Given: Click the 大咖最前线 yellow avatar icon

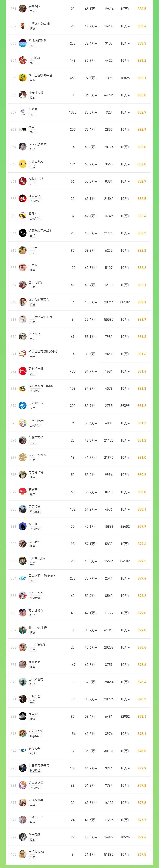Looking at the screenshot, I should 23,164.
